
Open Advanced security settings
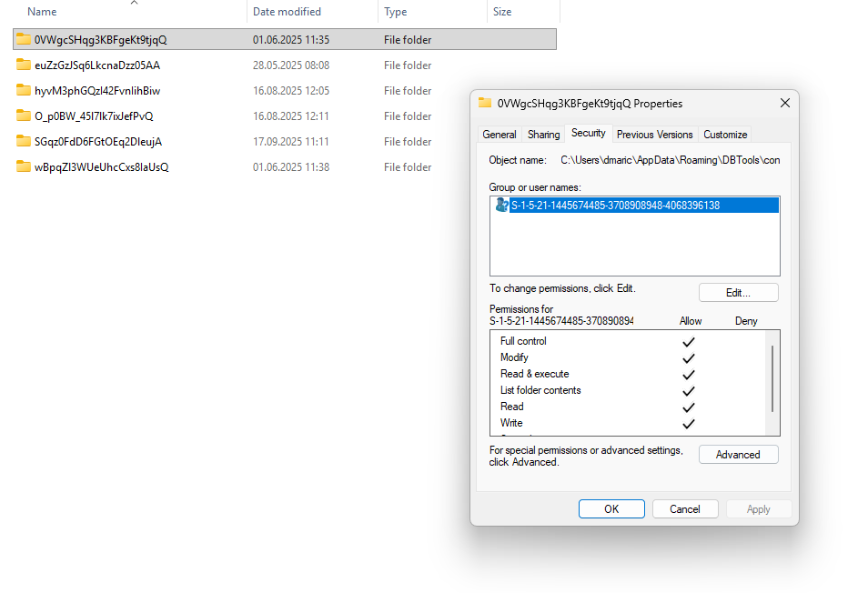(738, 454)
